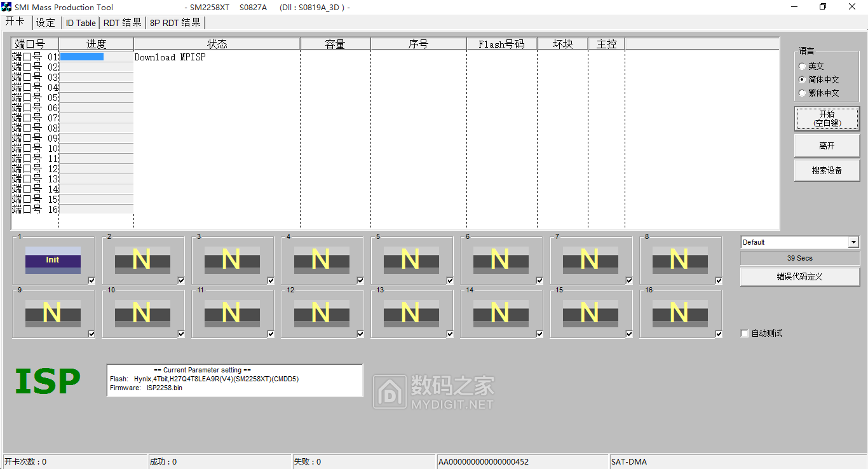Uncheck the port 12 enable checkbox
The height and width of the screenshot is (469, 868).
tap(360, 334)
